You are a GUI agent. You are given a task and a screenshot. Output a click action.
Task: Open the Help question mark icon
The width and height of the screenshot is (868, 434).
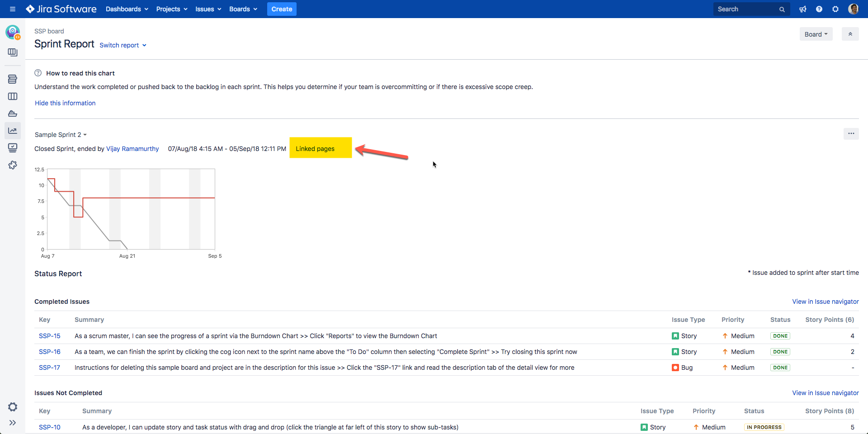point(819,9)
